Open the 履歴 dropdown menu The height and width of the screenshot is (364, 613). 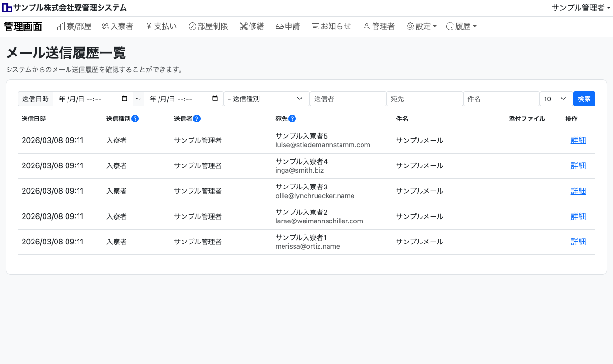[x=461, y=27]
